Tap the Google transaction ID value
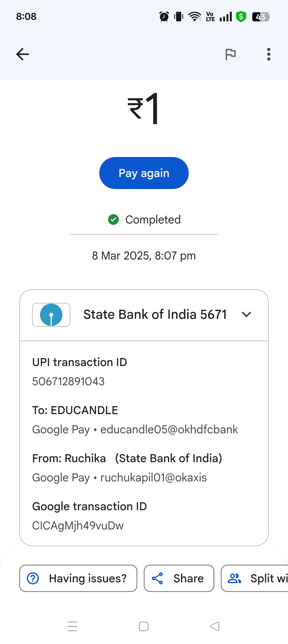The height and width of the screenshot is (644, 288). [x=78, y=525]
